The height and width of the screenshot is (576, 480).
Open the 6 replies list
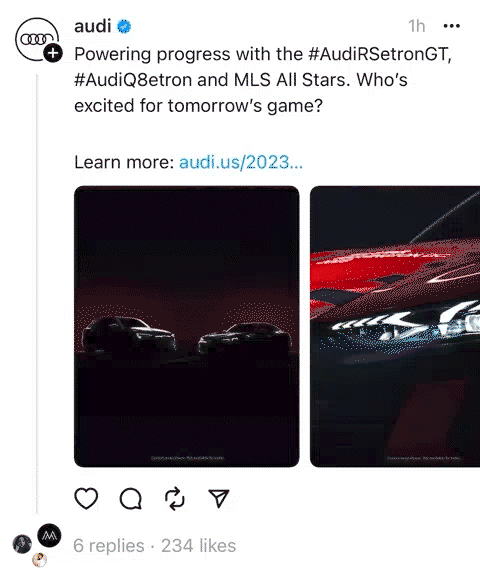109,546
